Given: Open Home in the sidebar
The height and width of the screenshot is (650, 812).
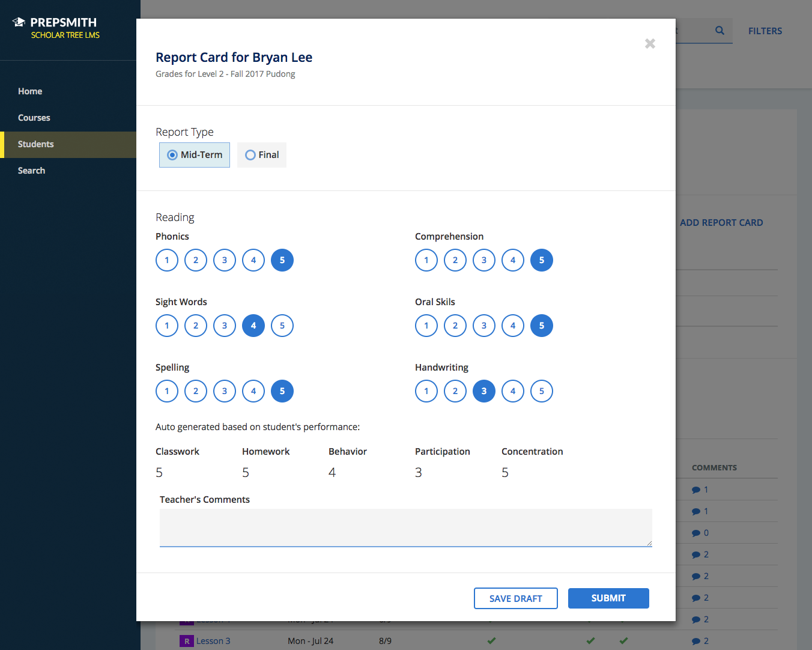Looking at the screenshot, I should tap(30, 91).
